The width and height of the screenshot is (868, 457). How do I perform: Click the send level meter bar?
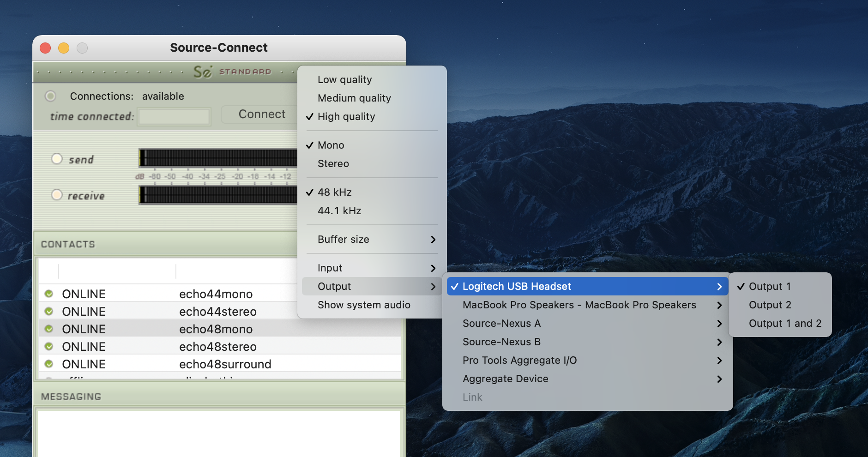218,158
